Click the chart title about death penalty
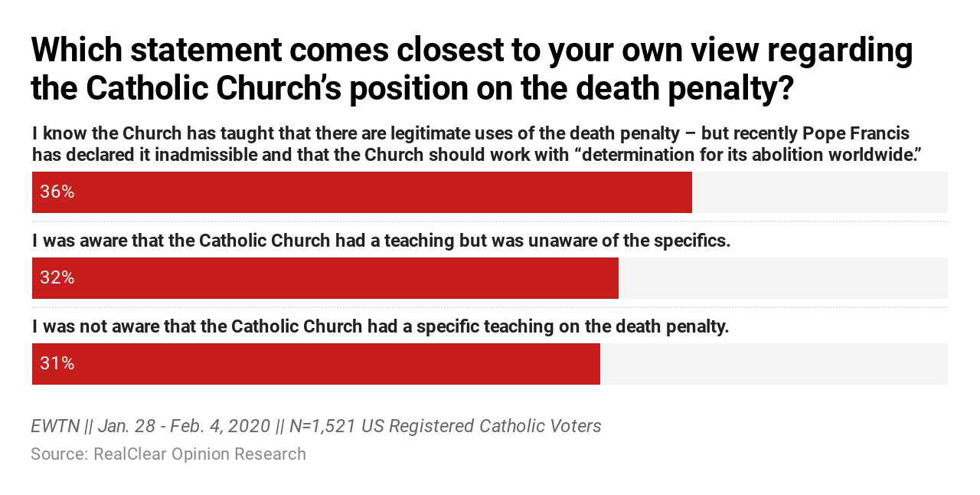 click(472, 70)
